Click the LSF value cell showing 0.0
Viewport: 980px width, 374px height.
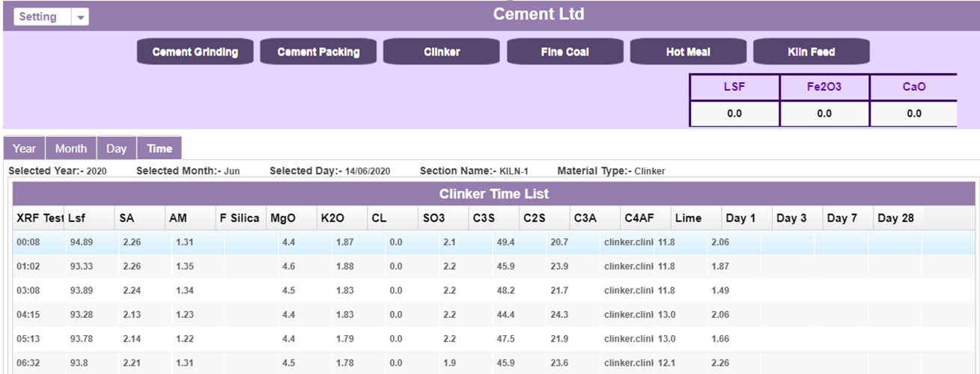(734, 114)
